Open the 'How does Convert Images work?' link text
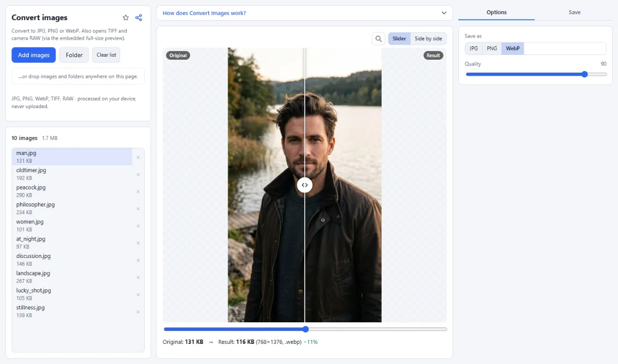 point(204,13)
